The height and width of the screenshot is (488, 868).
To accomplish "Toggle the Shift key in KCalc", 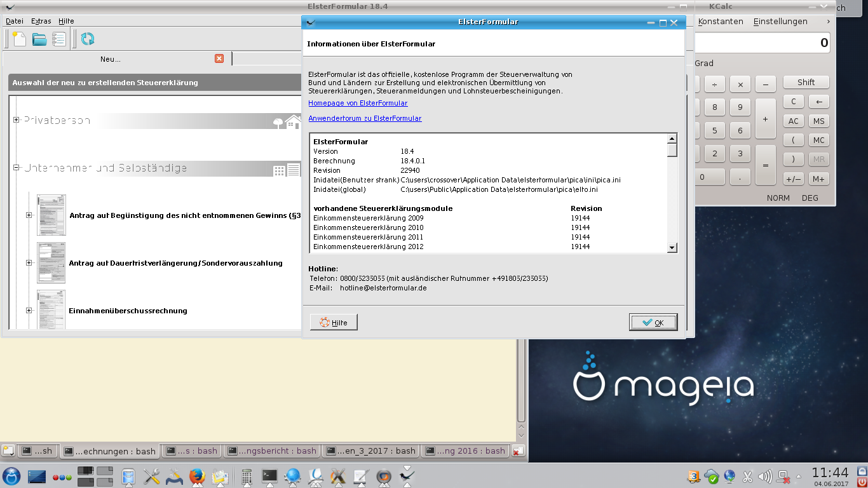I will [806, 82].
